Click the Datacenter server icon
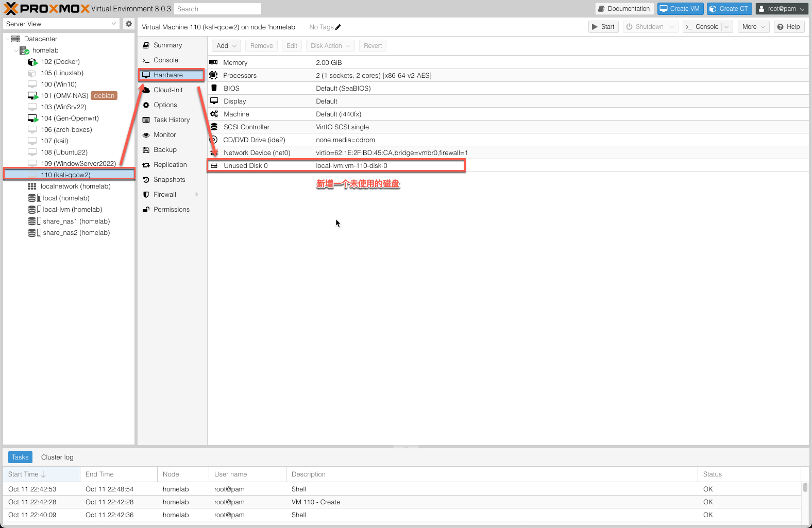Image resolution: width=812 pixels, height=528 pixels. point(15,39)
